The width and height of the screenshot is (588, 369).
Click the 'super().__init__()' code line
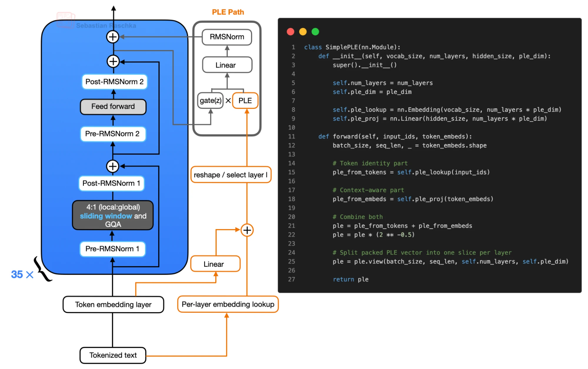[x=364, y=65]
